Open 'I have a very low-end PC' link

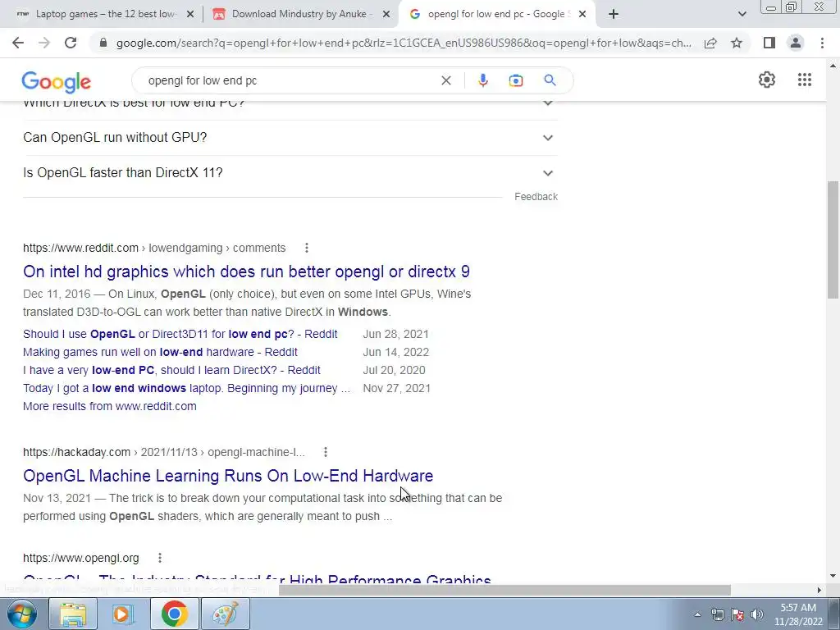[x=171, y=370]
